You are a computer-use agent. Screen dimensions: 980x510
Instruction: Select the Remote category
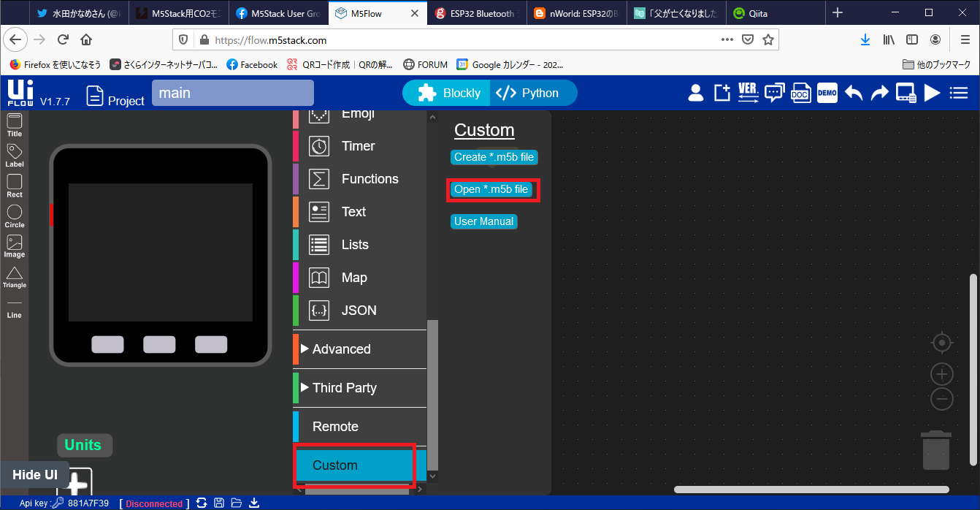[x=359, y=427]
